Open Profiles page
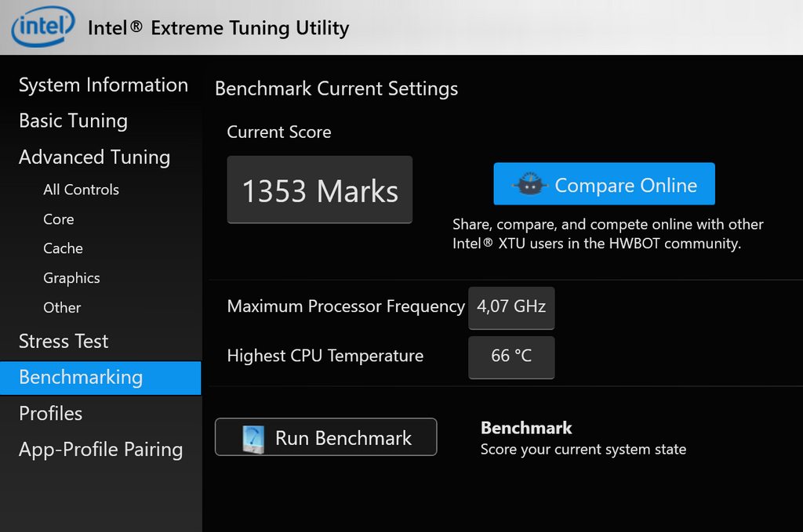This screenshot has width=803, height=532. pos(51,414)
